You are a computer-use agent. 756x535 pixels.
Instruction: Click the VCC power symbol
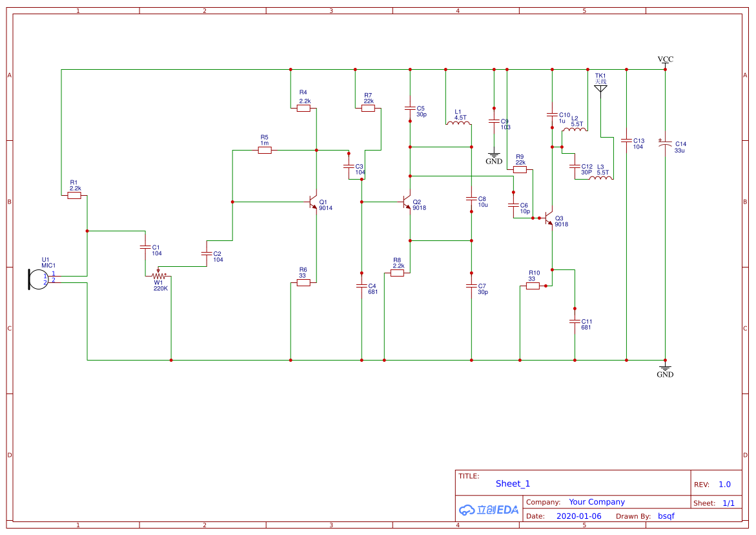[666, 61]
